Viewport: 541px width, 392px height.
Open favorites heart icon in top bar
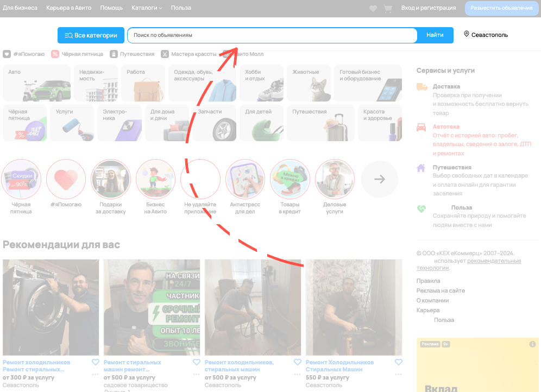pyautogui.click(x=373, y=8)
